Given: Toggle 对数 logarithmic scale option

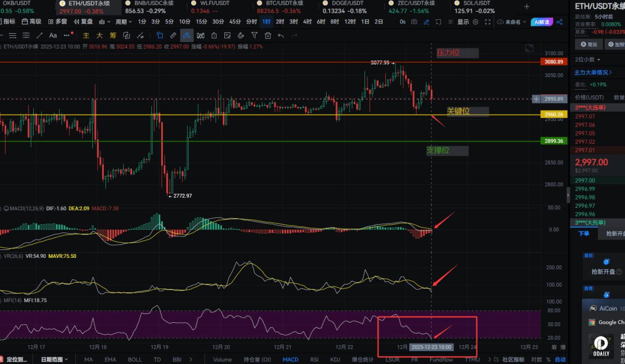Looking at the screenshot, I should [536, 360].
